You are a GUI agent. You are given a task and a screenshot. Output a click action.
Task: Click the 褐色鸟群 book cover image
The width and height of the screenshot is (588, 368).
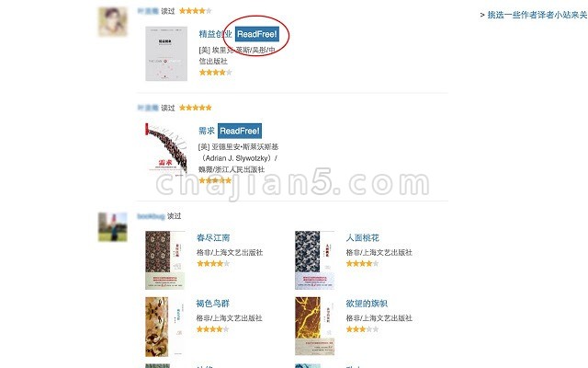click(164, 327)
